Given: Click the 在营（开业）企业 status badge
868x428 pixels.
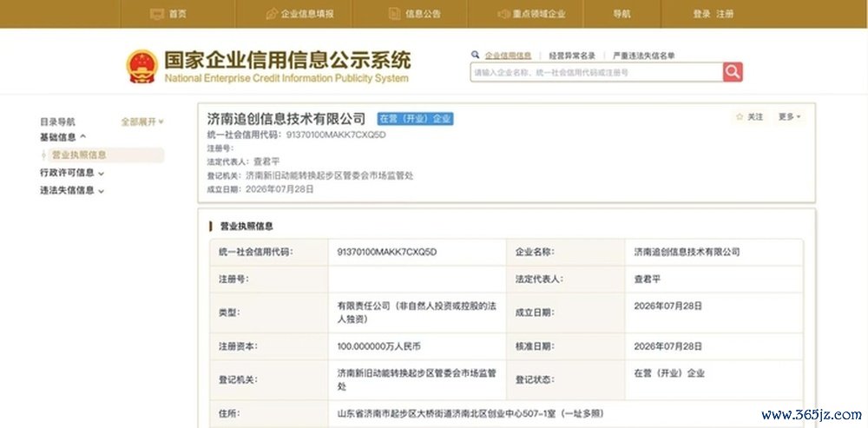Looking at the screenshot, I should [x=415, y=118].
